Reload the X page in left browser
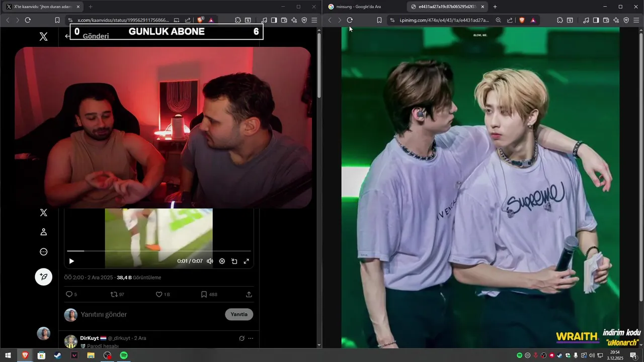Image resolution: width=644 pixels, height=362 pixels. (28, 20)
